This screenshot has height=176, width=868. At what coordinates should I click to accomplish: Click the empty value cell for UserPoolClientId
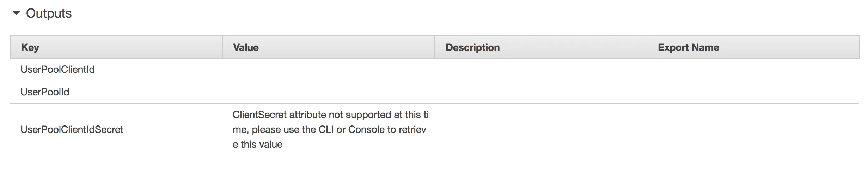pos(329,70)
